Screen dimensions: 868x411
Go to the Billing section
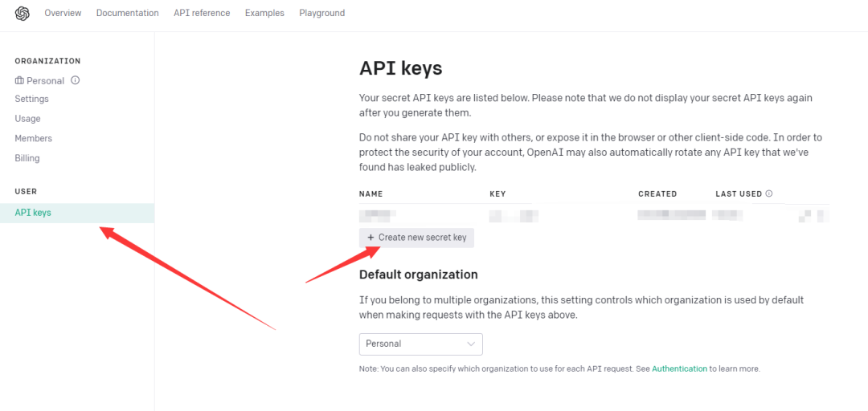(x=27, y=158)
